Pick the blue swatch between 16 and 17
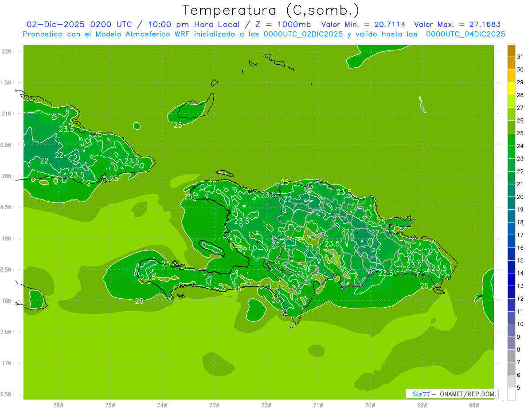 511,241
